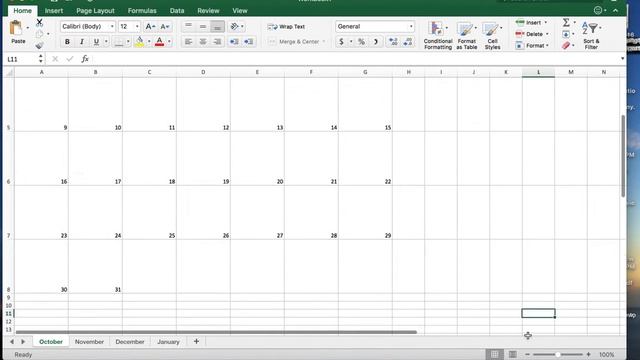Click the Format cells button

click(x=532, y=46)
